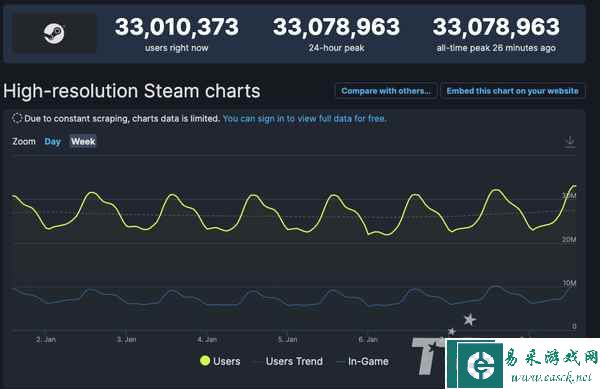Click the 6. Jan axis label
Viewport: 600px width, 389px height.
pyautogui.click(x=368, y=339)
